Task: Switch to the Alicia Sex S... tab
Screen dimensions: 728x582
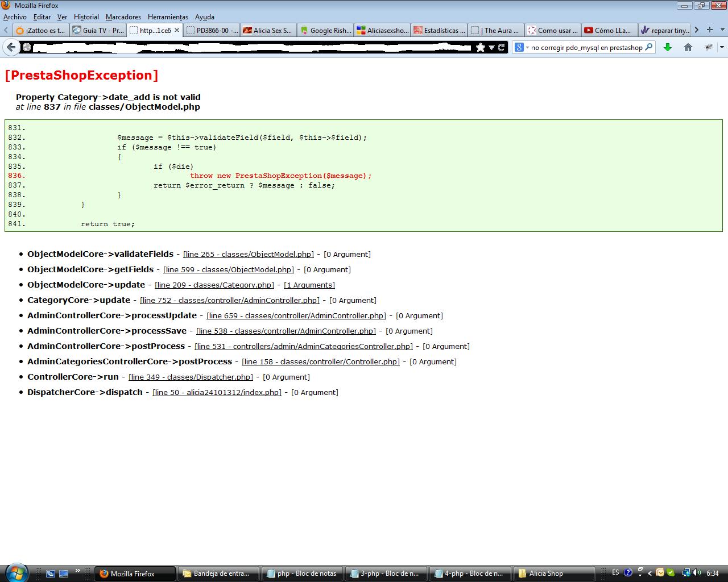Action: click(268, 30)
